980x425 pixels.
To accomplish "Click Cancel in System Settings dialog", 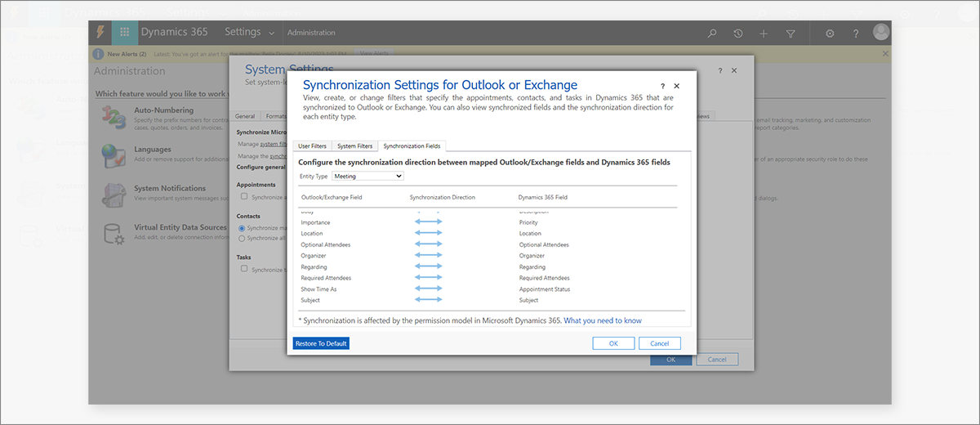I will 717,360.
